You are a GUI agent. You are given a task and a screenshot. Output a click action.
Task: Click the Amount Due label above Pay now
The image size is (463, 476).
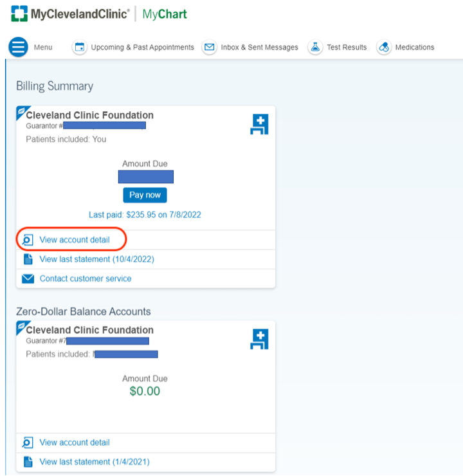coord(145,164)
